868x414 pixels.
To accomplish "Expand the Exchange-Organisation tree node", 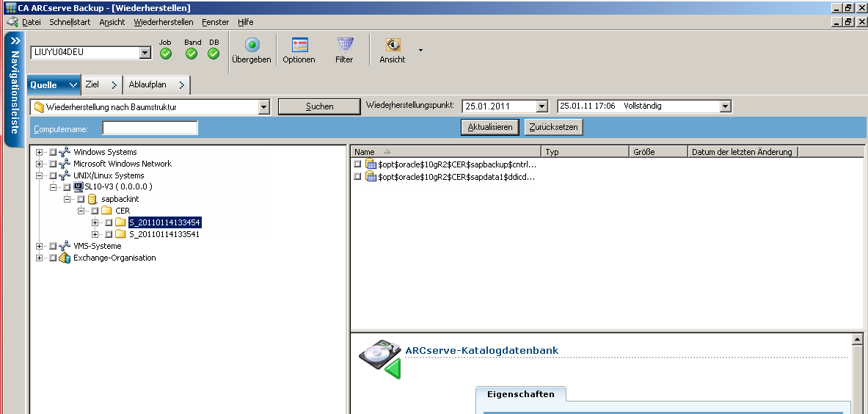I will pos(40,258).
